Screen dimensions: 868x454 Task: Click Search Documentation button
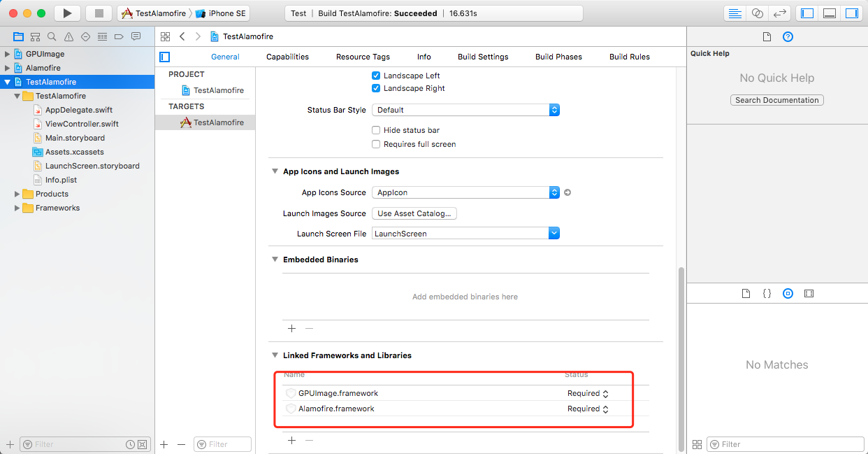pyautogui.click(x=777, y=100)
